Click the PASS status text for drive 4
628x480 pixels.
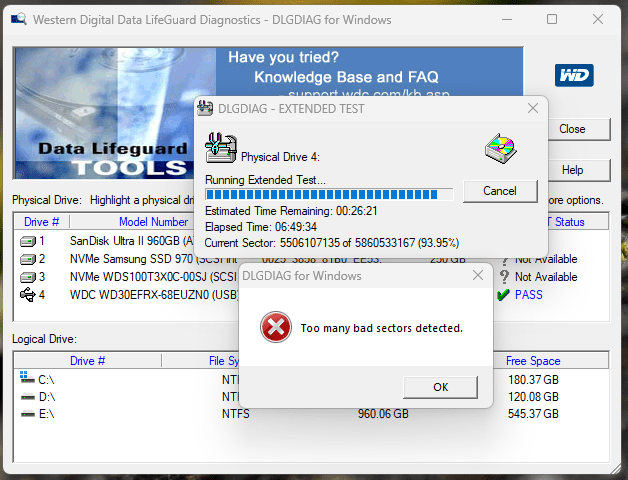click(x=528, y=295)
